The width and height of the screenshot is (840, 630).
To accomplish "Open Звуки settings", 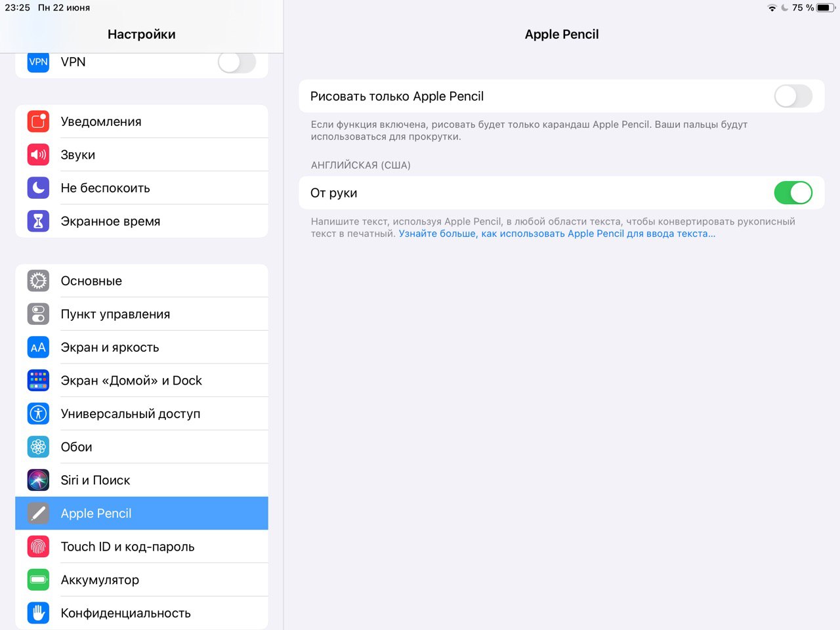I will [142, 155].
